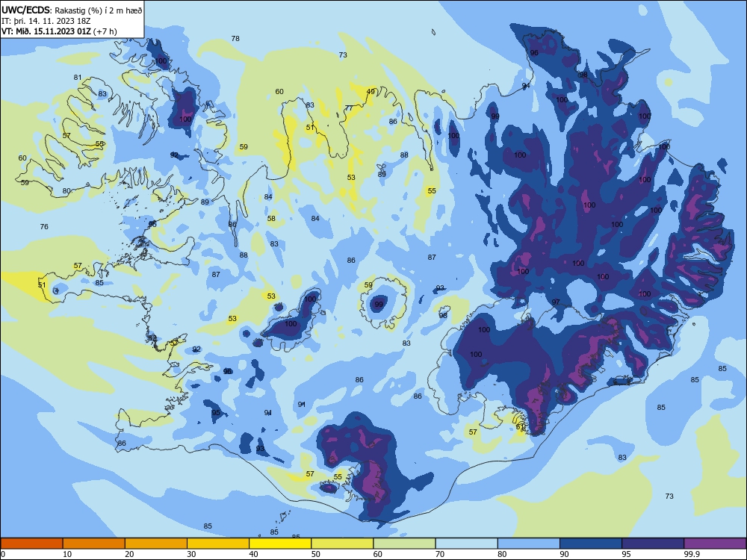The width and height of the screenshot is (747, 560).
Task: Click the 'IT: þri. 14. 11. 2023 18Z' line
Action: pos(46,21)
